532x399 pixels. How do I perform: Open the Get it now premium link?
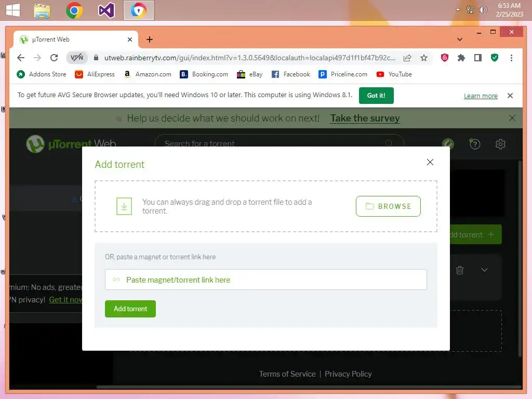65,300
